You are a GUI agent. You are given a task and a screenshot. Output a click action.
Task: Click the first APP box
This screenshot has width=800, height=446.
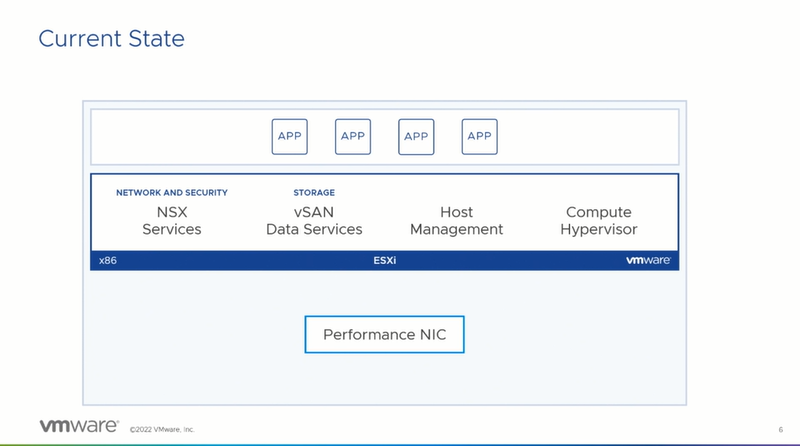pos(289,136)
